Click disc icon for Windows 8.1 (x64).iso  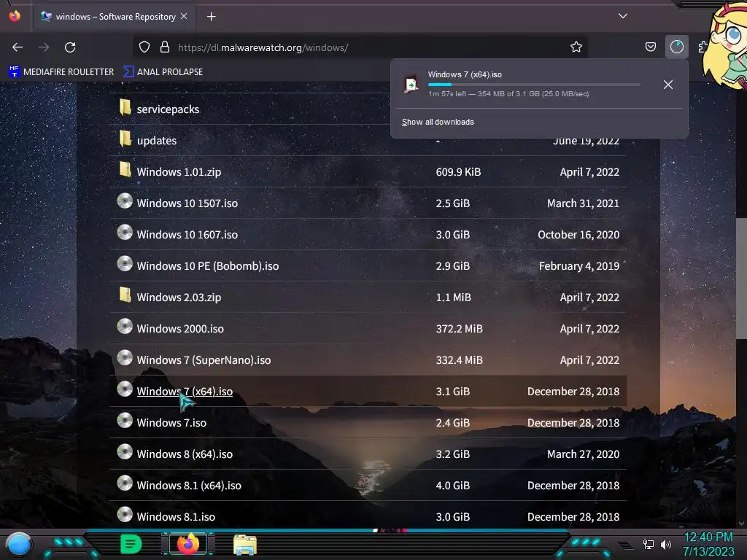tap(125, 483)
